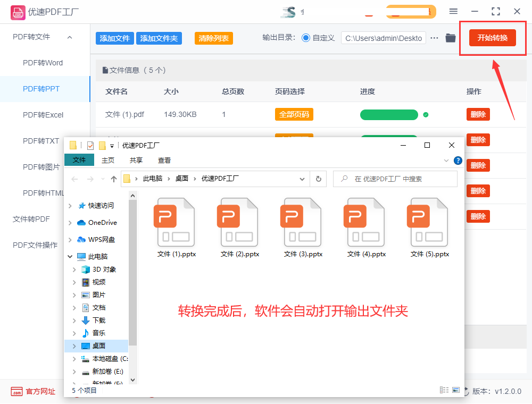Click progress bar of 文件 (1).pdf
Viewport: 532px width, 404px height.
coord(389,115)
